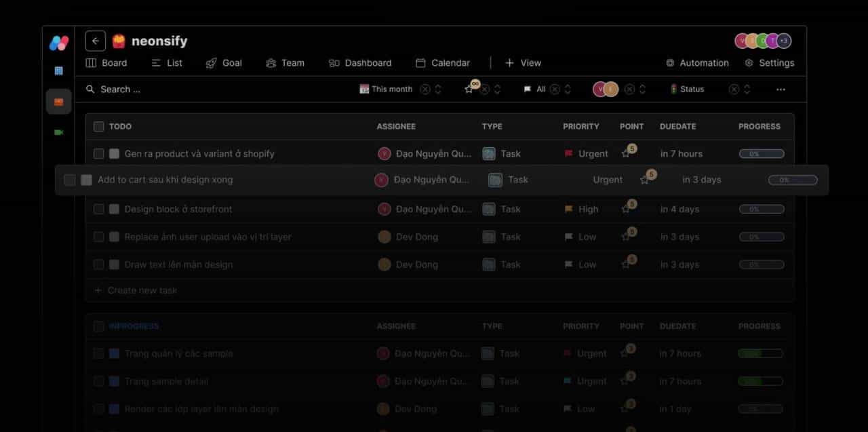Image resolution: width=868 pixels, height=432 pixels.
Task: Switch to the List view tab
Action: 166,62
